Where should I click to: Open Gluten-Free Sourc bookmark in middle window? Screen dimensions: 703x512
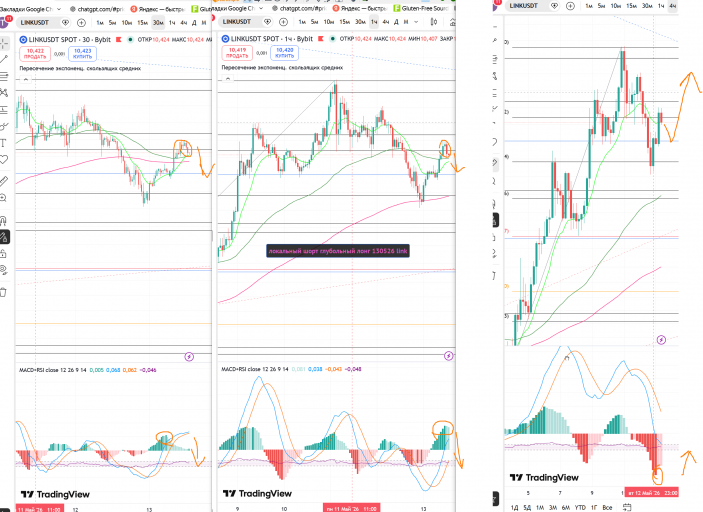[x=421, y=8]
